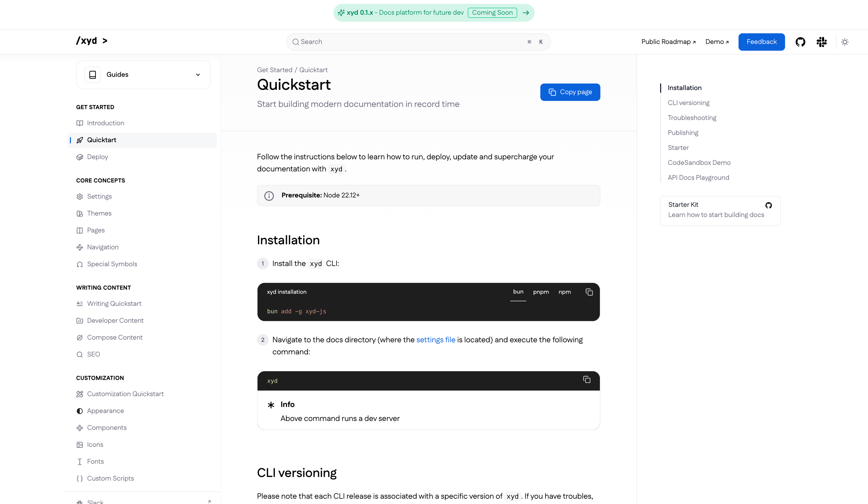Toggle the light/dark theme switch
This screenshot has height=504, width=868.
(x=845, y=42)
